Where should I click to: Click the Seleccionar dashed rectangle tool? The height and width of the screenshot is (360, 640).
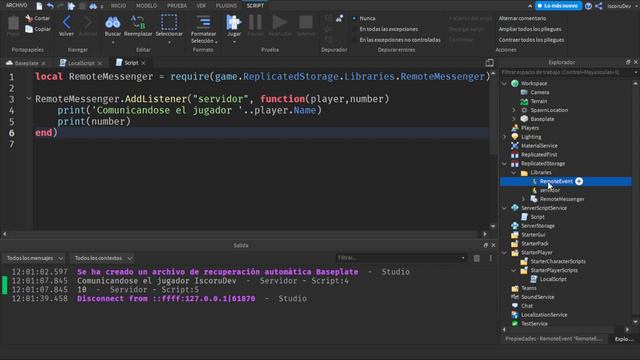[169, 22]
